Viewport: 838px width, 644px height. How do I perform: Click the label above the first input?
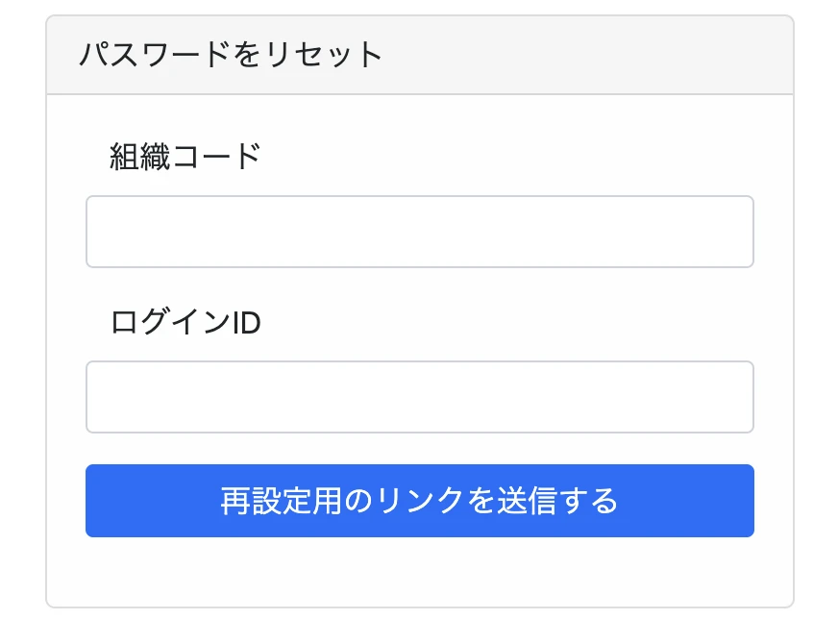tap(185, 157)
